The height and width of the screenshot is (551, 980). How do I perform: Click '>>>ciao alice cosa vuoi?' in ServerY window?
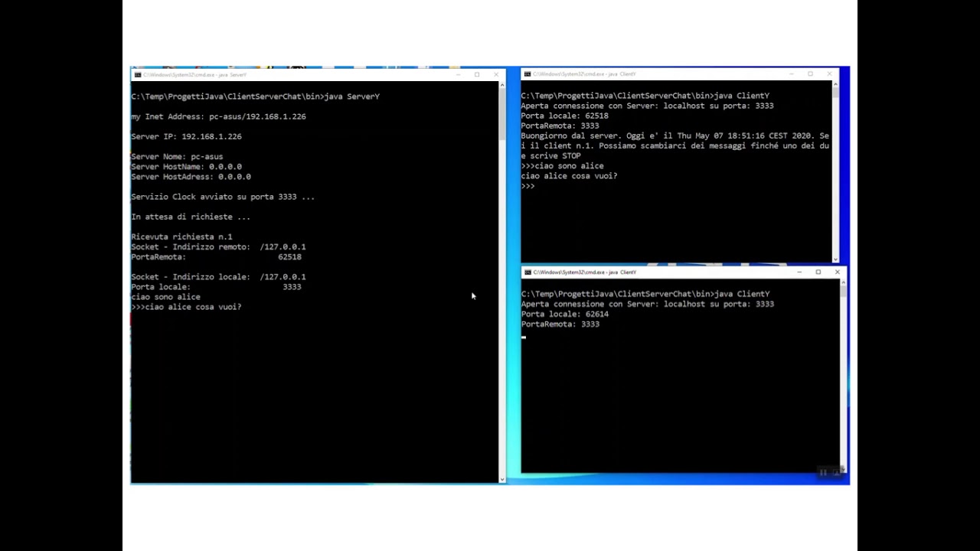(187, 307)
